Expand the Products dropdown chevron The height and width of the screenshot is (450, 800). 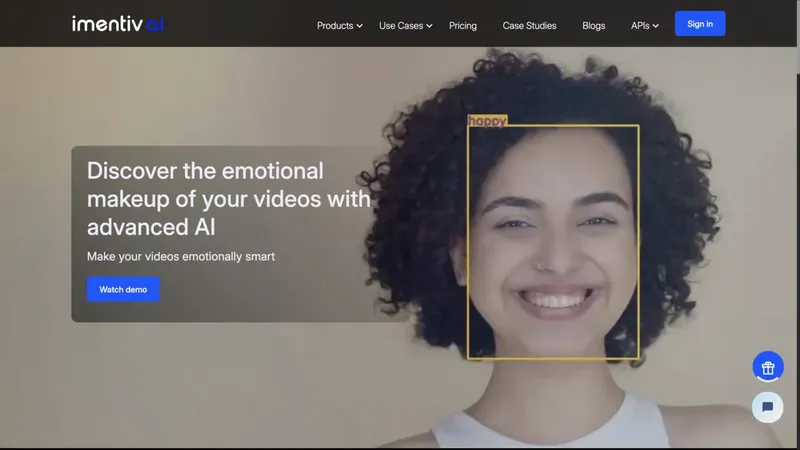(360, 26)
